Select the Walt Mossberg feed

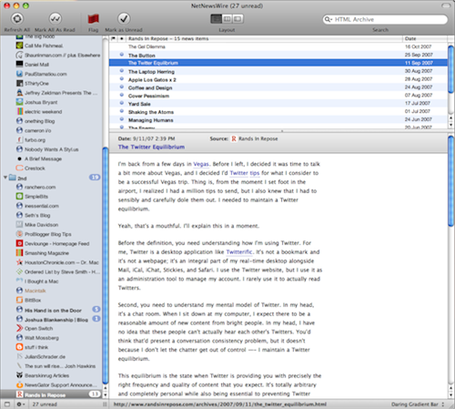[x=52, y=338]
